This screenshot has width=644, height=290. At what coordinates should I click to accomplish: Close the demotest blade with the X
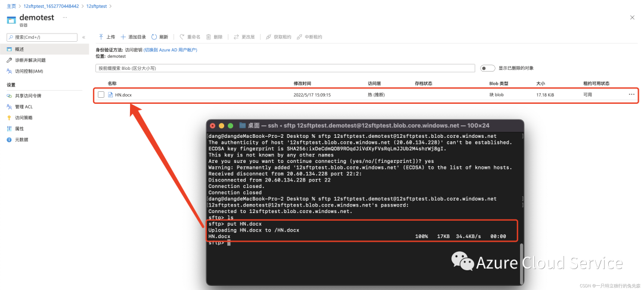[x=632, y=18]
